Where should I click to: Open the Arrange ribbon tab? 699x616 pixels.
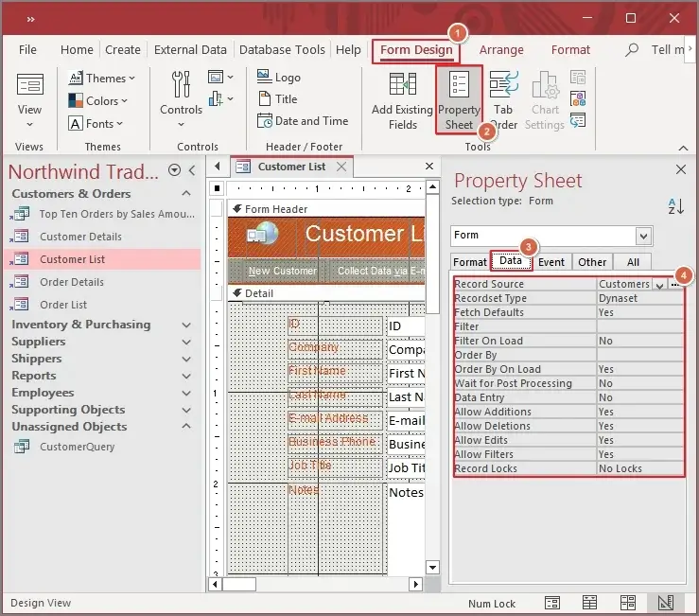499,50
